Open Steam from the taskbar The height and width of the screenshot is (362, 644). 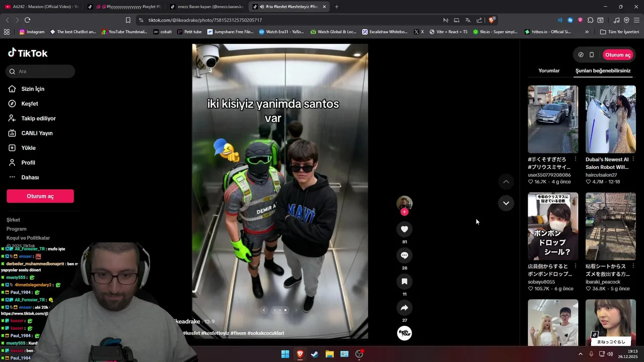[x=314, y=354]
